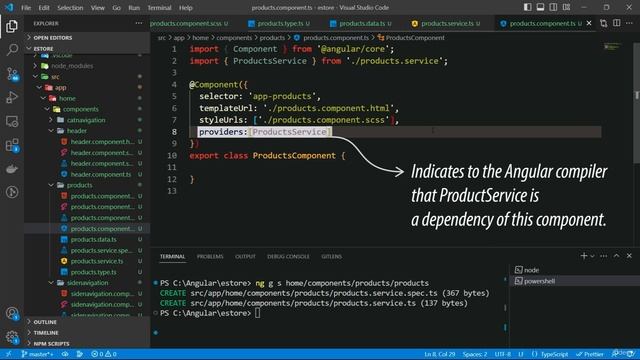The image size is (640, 360).
Task: Change UTF-8 encoding in status bar
Action: coord(502,354)
